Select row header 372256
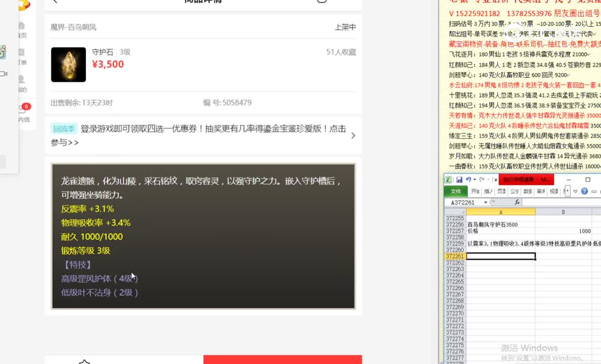This screenshot has height=364, width=601. [455, 224]
